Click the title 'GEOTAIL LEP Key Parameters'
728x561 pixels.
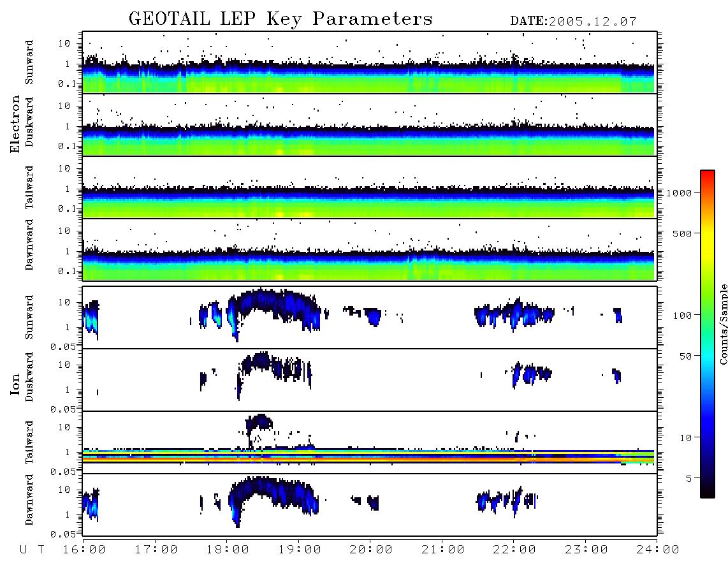click(x=280, y=19)
